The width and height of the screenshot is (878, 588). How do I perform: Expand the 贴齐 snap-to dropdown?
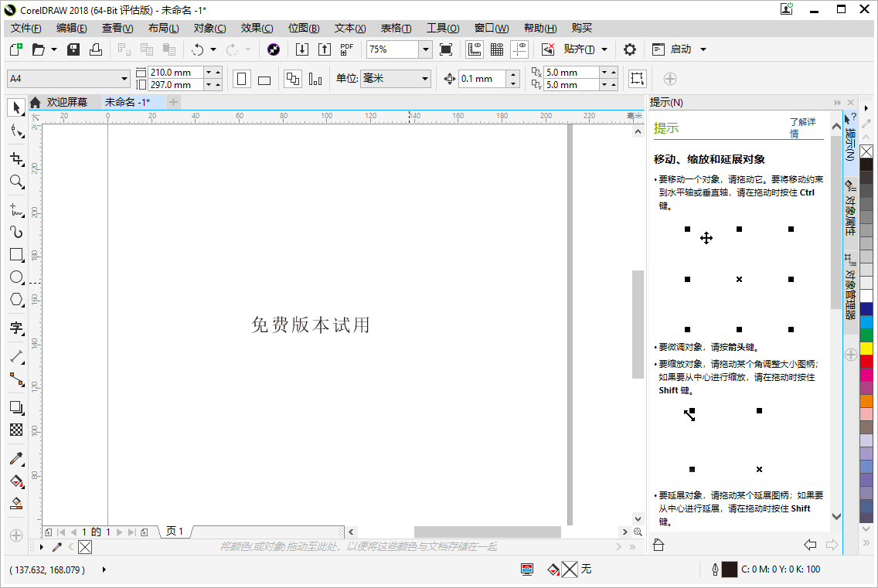(x=604, y=49)
